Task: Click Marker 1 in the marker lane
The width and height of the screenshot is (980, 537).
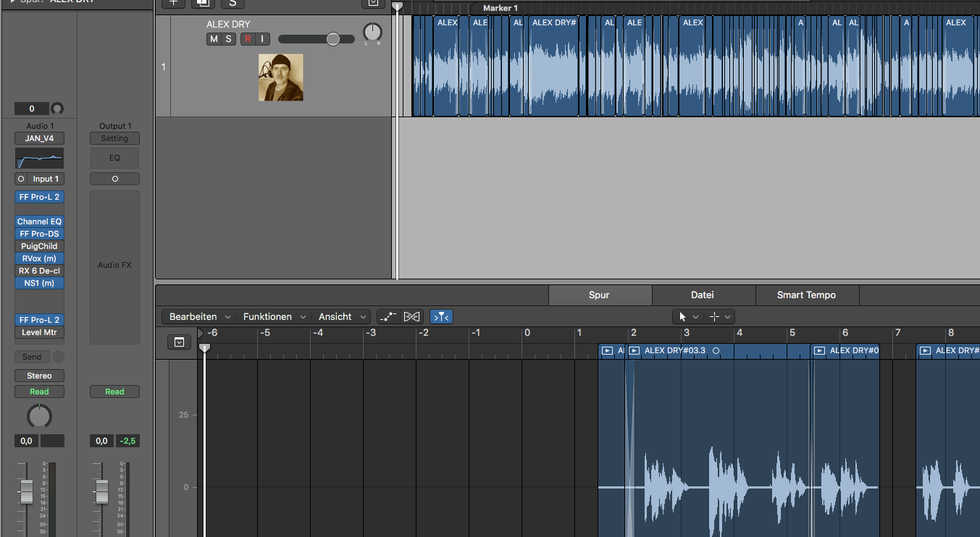Action: (501, 8)
